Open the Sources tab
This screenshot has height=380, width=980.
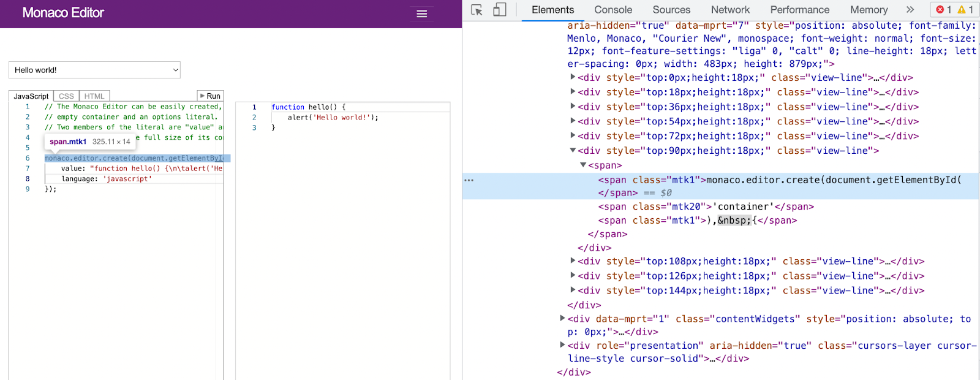(x=671, y=10)
